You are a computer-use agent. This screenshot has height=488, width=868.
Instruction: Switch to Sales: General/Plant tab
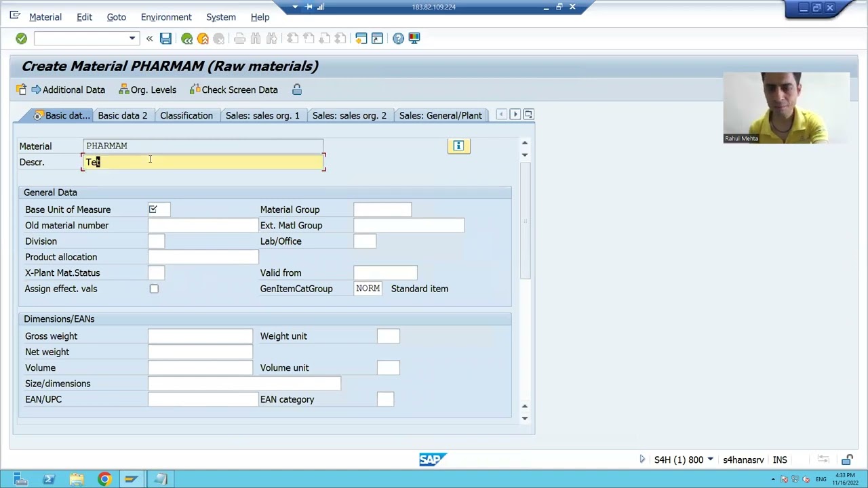[440, 115]
